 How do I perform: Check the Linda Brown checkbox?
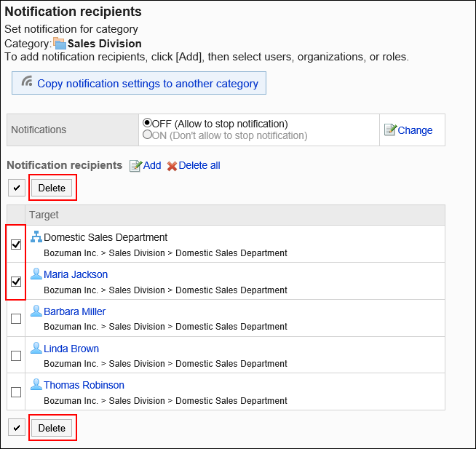(x=16, y=356)
